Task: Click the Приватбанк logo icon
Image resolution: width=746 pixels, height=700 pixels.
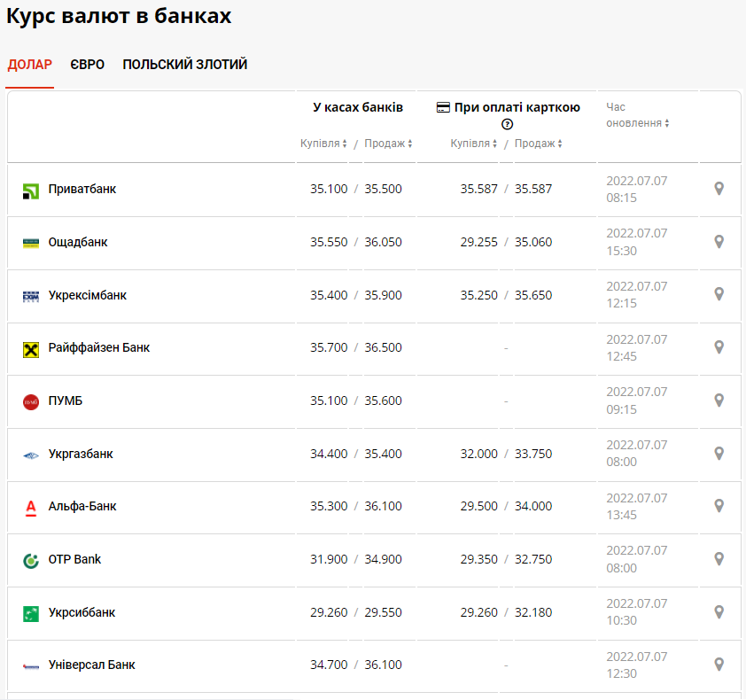Action: (x=31, y=190)
